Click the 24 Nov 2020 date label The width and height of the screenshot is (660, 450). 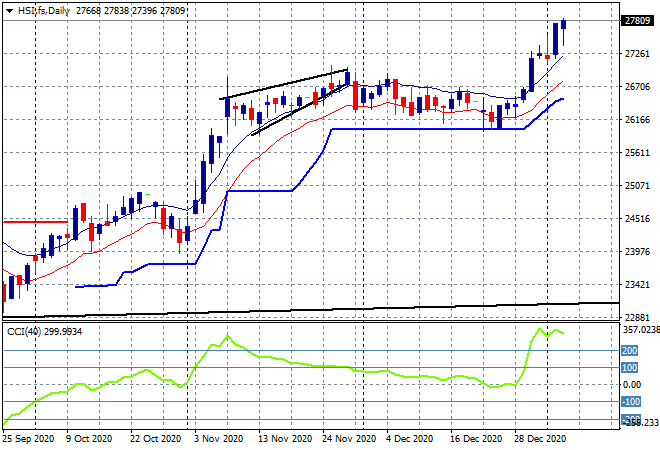click(348, 437)
